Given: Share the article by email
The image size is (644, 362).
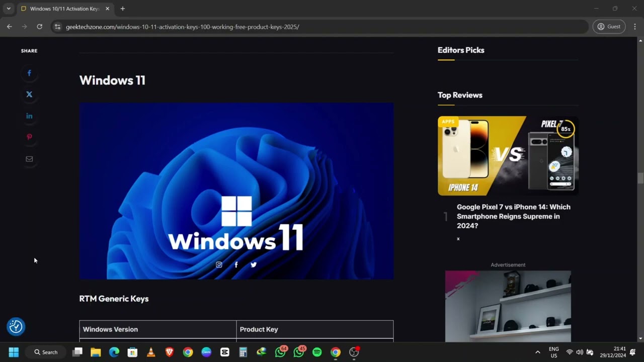Looking at the screenshot, I should pyautogui.click(x=29, y=159).
